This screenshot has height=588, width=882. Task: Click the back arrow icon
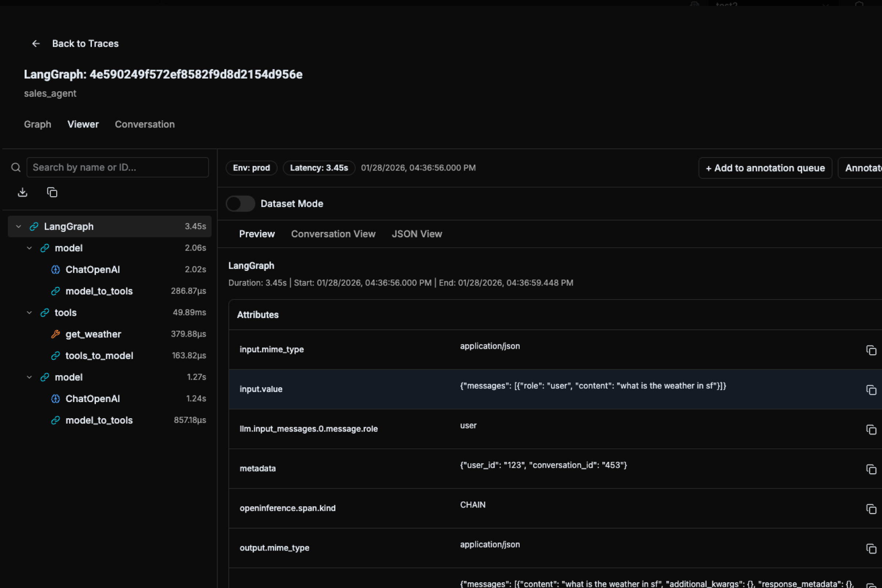[x=36, y=43]
